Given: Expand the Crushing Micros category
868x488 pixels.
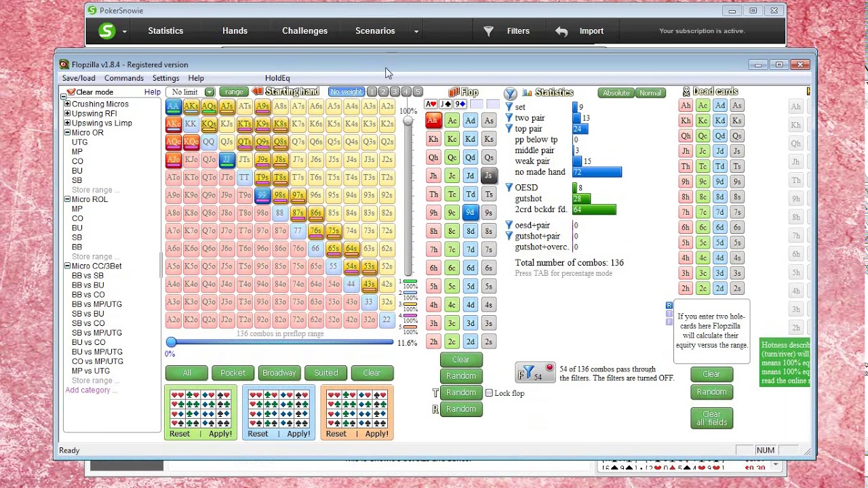Looking at the screenshot, I should pos(67,104).
